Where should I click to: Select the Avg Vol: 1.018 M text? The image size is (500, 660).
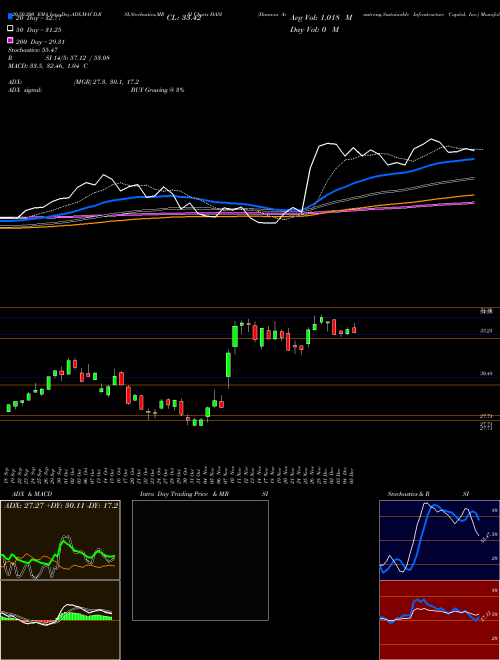point(321,18)
